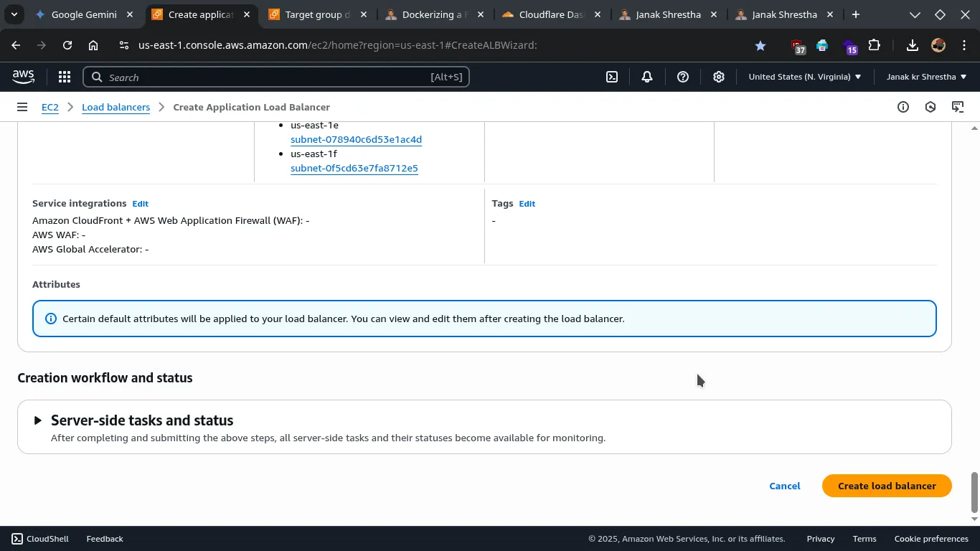Open the AWS support help icon
Screen dimensions: 980x551
coord(683,77)
